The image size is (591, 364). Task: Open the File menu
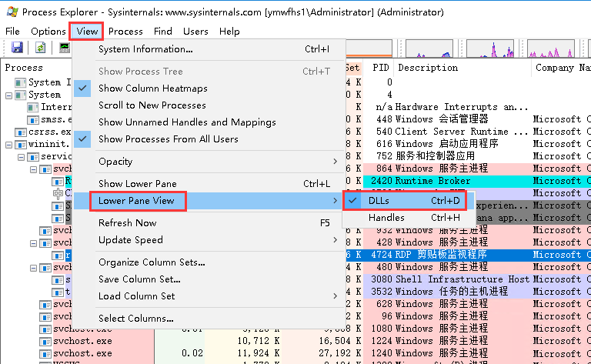(x=12, y=32)
